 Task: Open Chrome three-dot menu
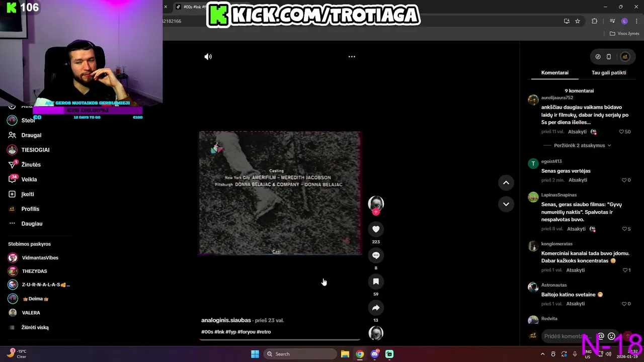[x=636, y=21]
